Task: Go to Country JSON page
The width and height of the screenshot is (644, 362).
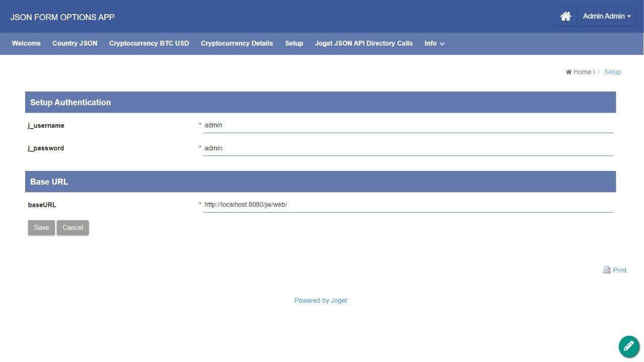Action: point(75,43)
